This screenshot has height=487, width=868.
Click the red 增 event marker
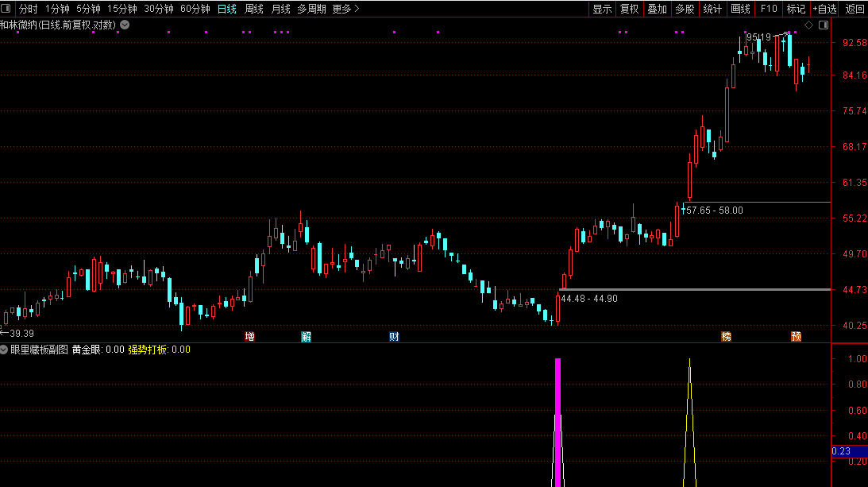coord(249,336)
